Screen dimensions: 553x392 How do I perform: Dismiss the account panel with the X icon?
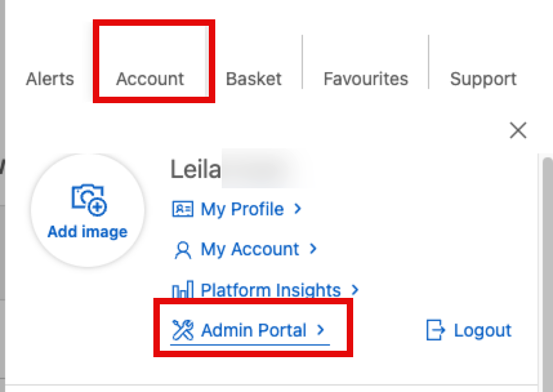pos(518,130)
